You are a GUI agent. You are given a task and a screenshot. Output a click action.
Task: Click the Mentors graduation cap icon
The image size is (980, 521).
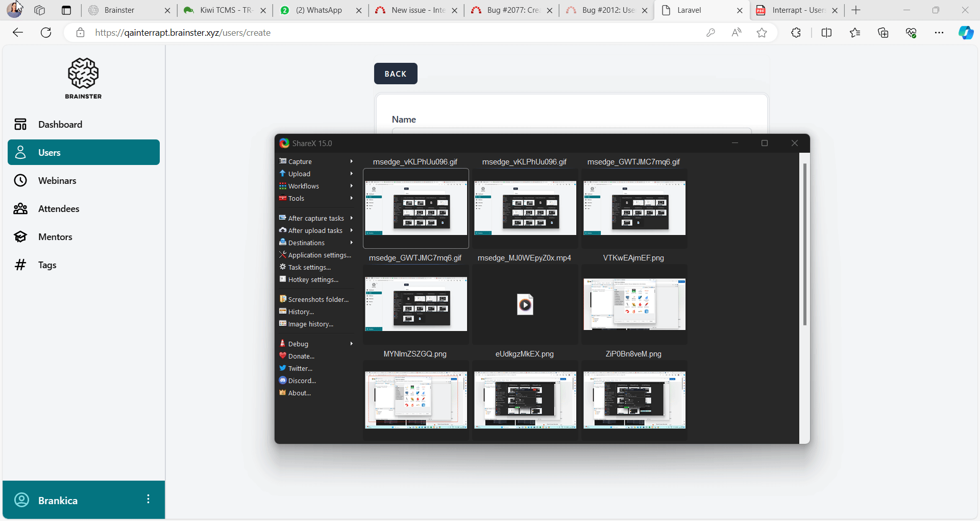(20, 236)
